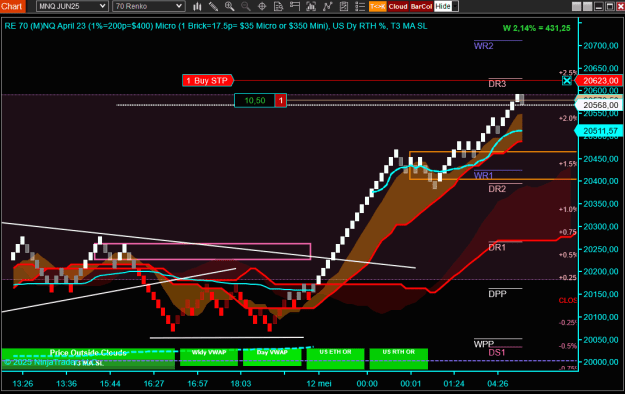The width and height of the screenshot is (625, 394).
Task: Click the WPP pivot label
Action: [x=484, y=344]
